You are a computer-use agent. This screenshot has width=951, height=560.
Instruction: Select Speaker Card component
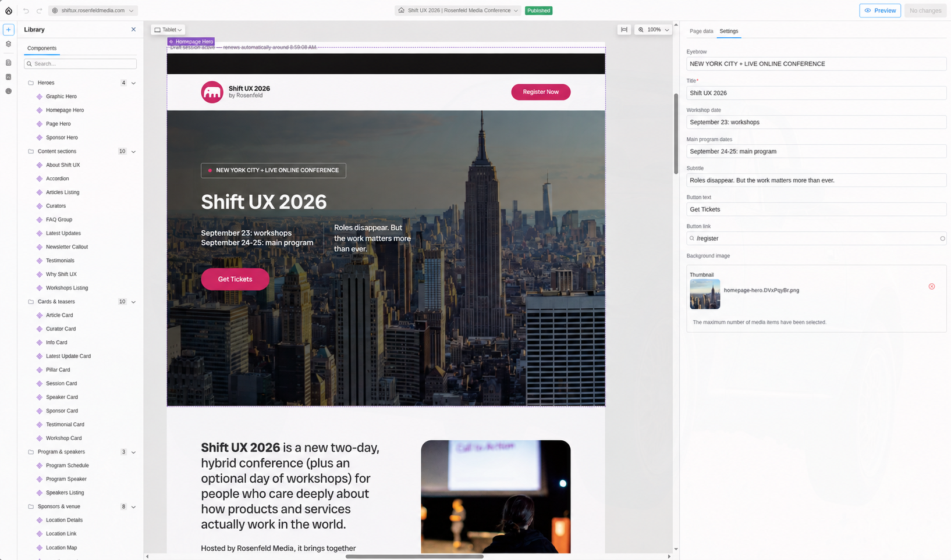(x=62, y=397)
